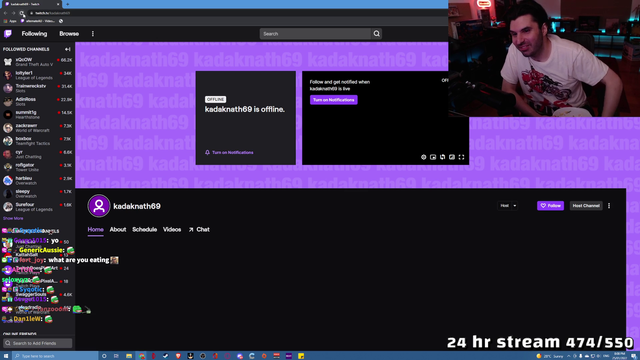Viewport: 640px width, 360px height.
Task: Open AdinRoss channel in sidebar
Action: [x=38, y=101]
